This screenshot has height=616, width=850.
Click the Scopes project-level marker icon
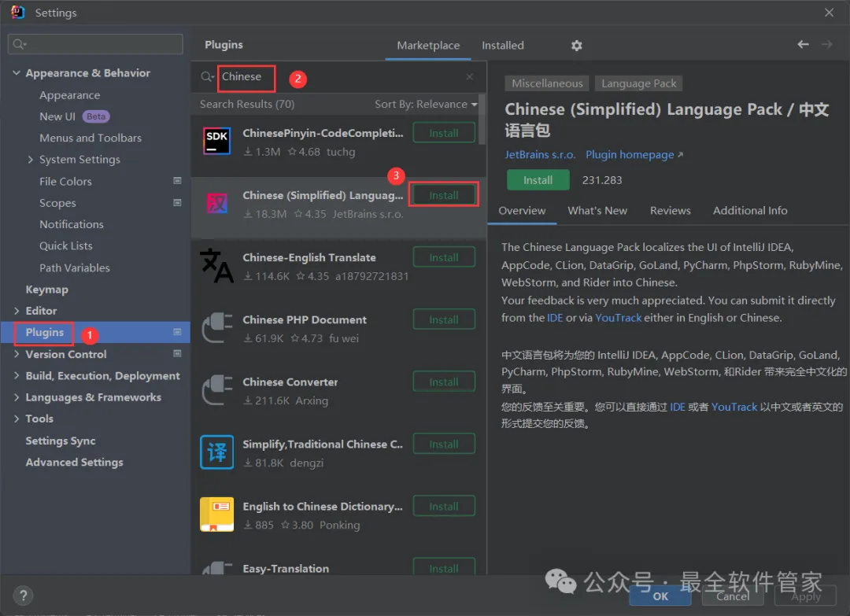click(x=177, y=203)
